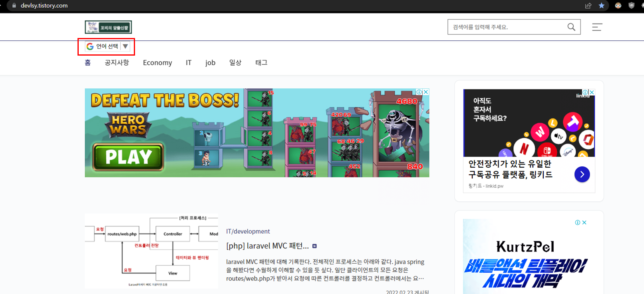The image size is (644, 294).
Task: Open the 일상 category
Action: coord(235,62)
